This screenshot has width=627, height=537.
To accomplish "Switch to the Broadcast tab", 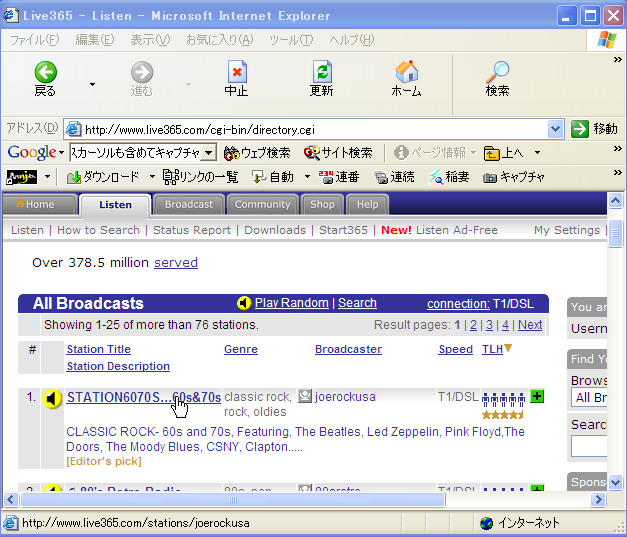I will (189, 204).
